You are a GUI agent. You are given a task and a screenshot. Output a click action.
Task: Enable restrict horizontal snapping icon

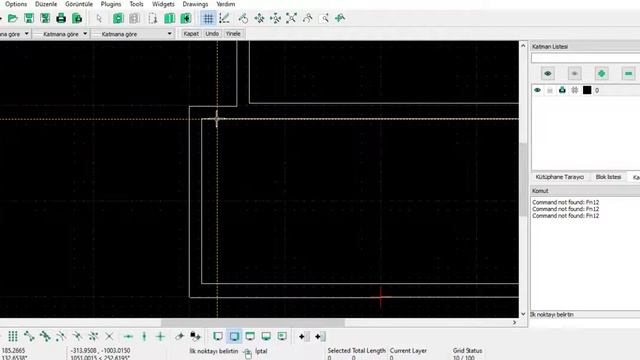click(128, 336)
